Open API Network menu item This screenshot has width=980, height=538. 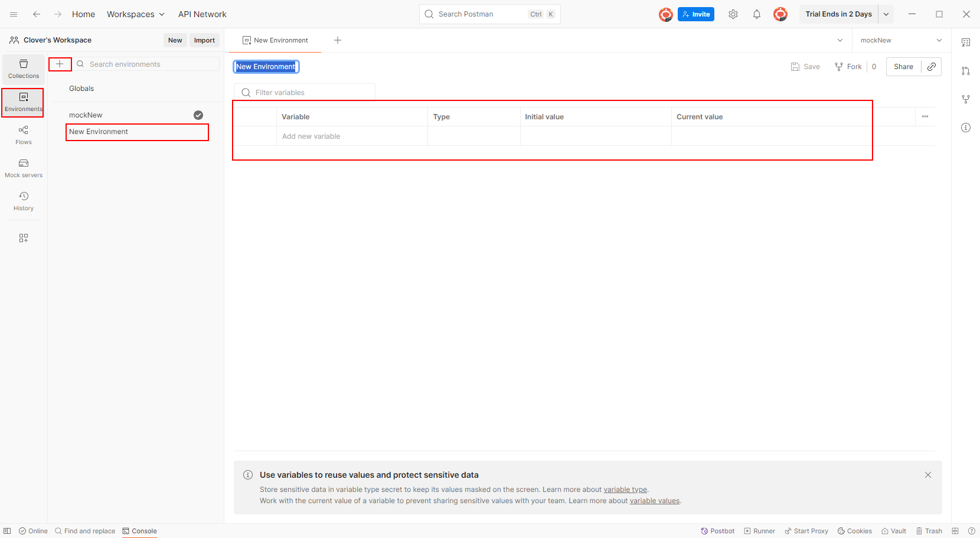202,14
